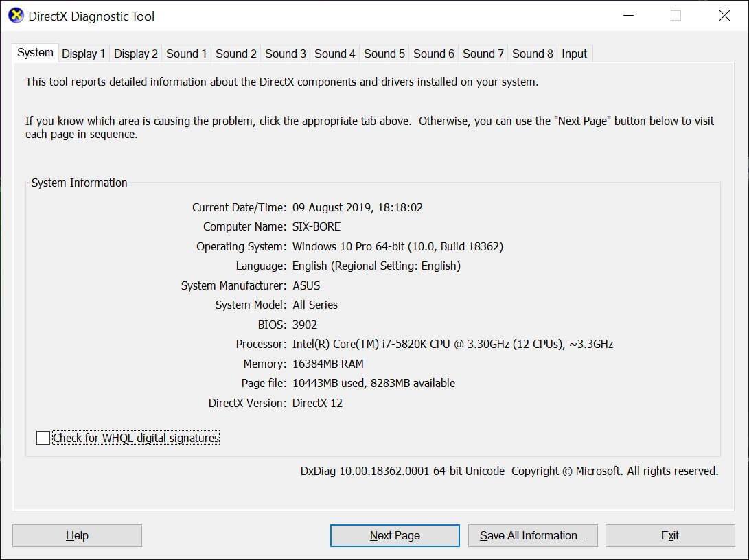Click the language value English (Regional Setting)
Viewport: 749px width, 560px height.
tap(376, 266)
